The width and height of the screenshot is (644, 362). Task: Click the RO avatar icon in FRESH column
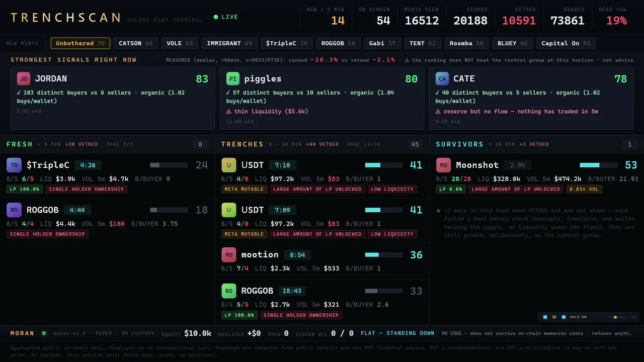[14, 210]
